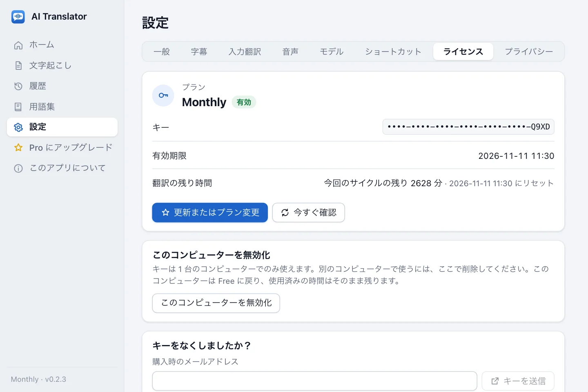Click the このコンピューターを無効化 button

tap(216, 303)
